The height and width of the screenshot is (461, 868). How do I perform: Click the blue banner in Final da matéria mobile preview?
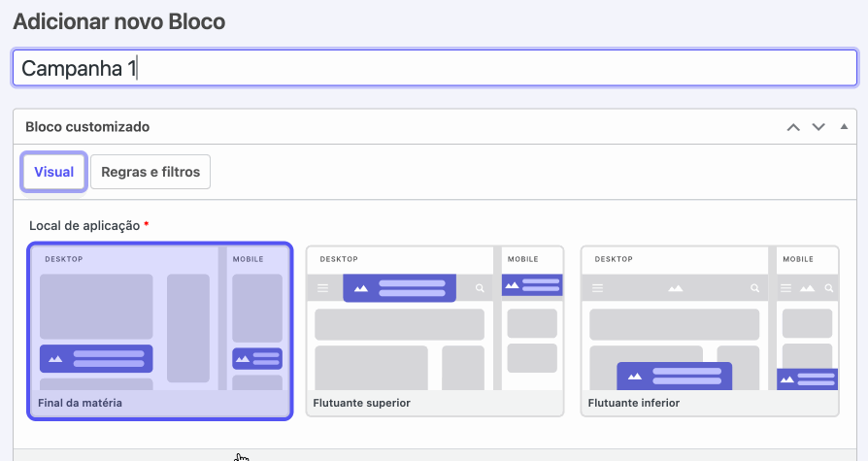tap(257, 359)
